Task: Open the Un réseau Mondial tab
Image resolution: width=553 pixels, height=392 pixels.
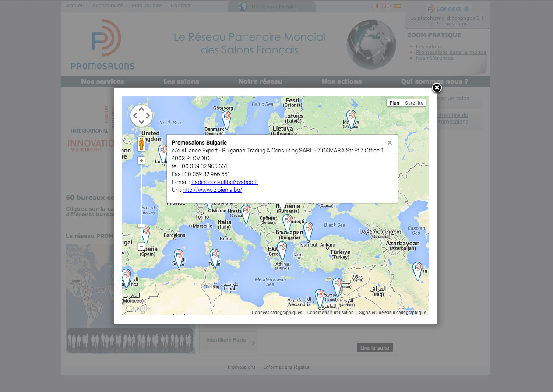Action: click(x=272, y=7)
